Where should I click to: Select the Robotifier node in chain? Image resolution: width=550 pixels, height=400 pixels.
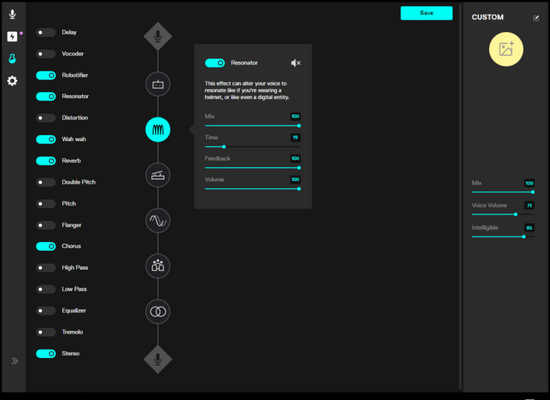(x=158, y=84)
